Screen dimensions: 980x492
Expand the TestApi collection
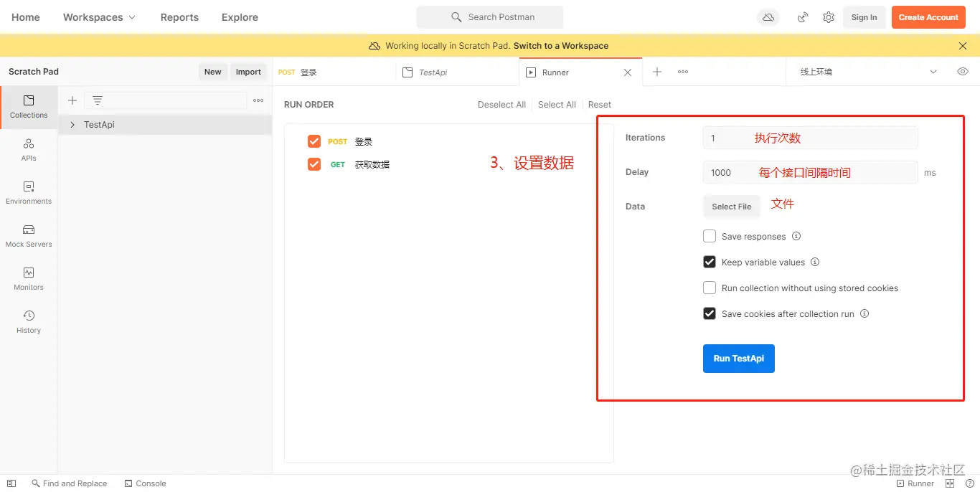coord(72,125)
